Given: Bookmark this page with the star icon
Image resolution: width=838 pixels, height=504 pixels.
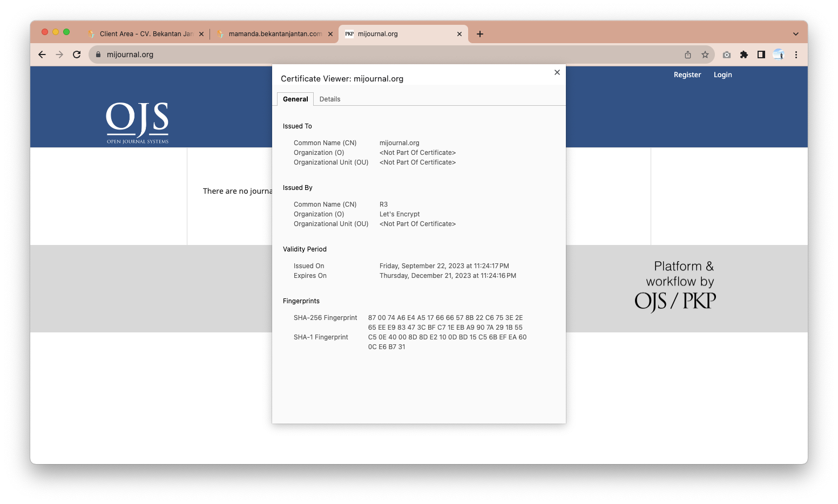Looking at the screenshot, I should [x=705, y=55].
